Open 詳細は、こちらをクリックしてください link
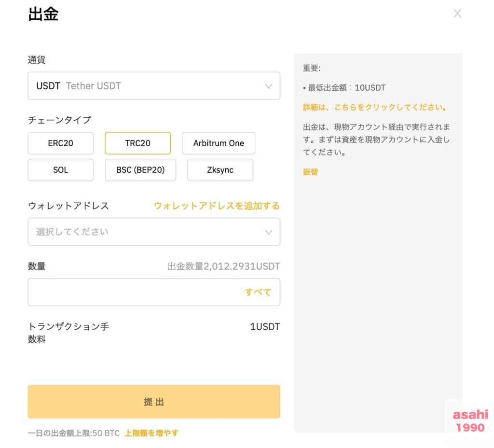This screenshot has width=494, height=448. click(x=375, y=107)
